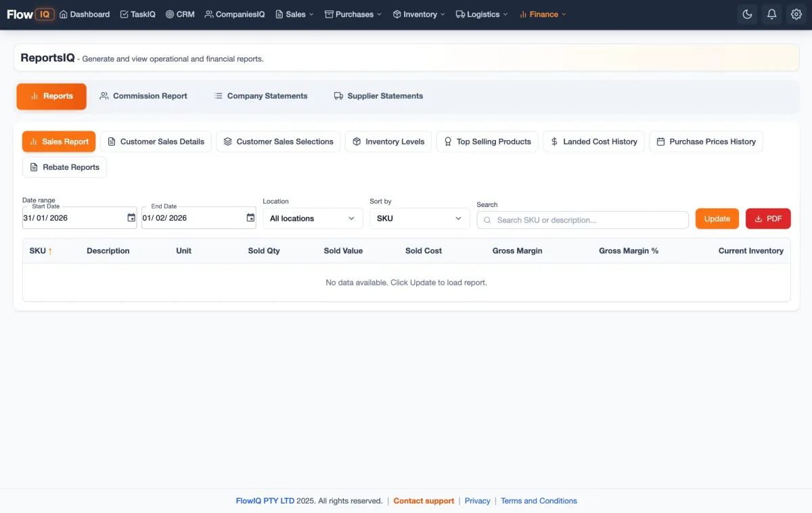Viewport: 812px width, 513px height.
Task: Open the Sort by SKU dropdown
Action: click(x=420, y=219)
